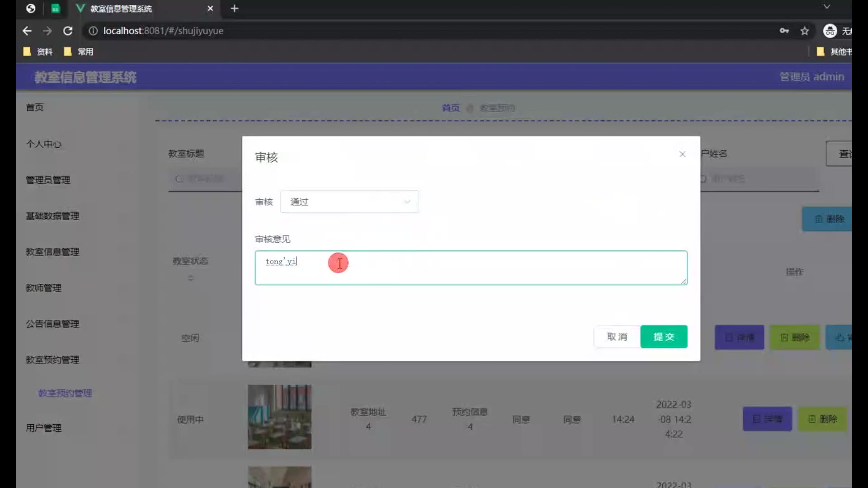Go to 用户管理 in the sidebar
Screen dimensions: 868x488
pos(43,427)
